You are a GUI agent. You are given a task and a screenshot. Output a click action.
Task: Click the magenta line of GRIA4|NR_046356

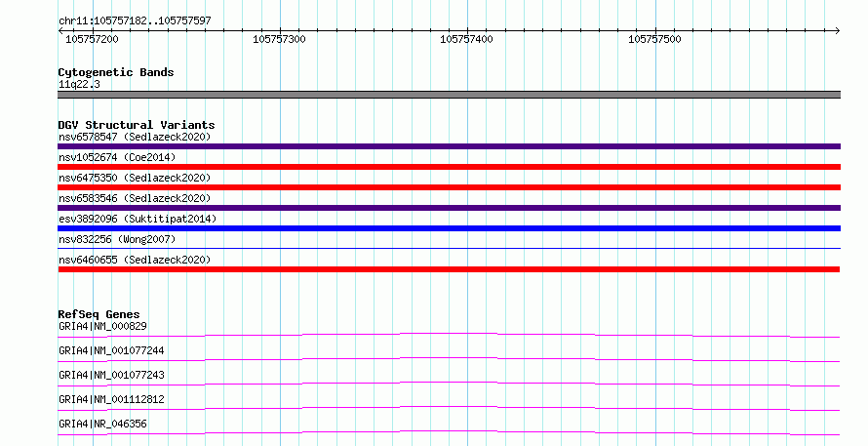coord(449,432)
